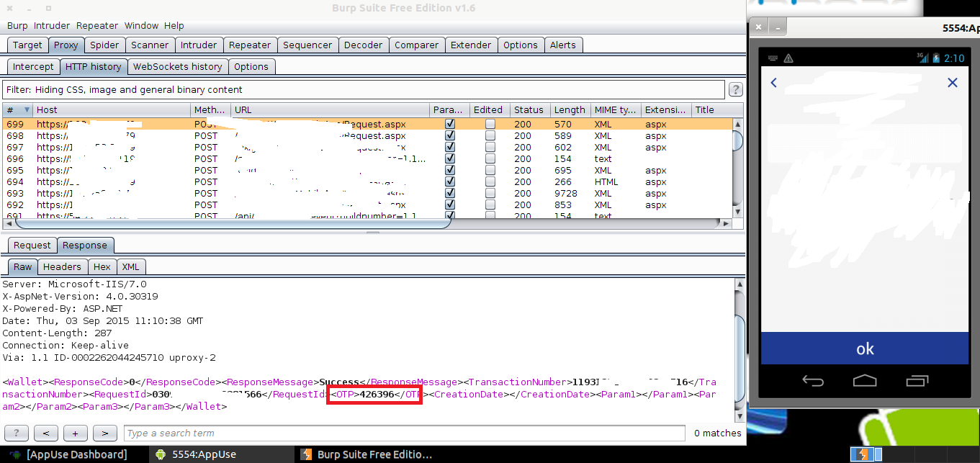980x463 pixels.
Task: Click the previous match arrow button
Action: (x=46, y=433)
